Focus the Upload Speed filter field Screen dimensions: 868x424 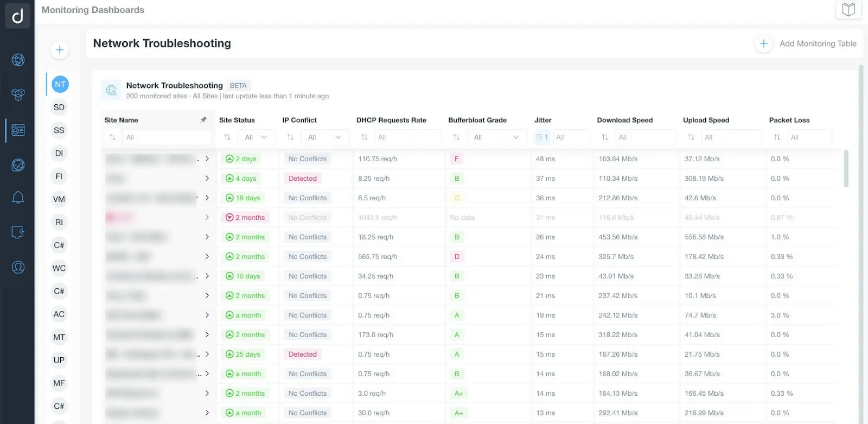731,137
